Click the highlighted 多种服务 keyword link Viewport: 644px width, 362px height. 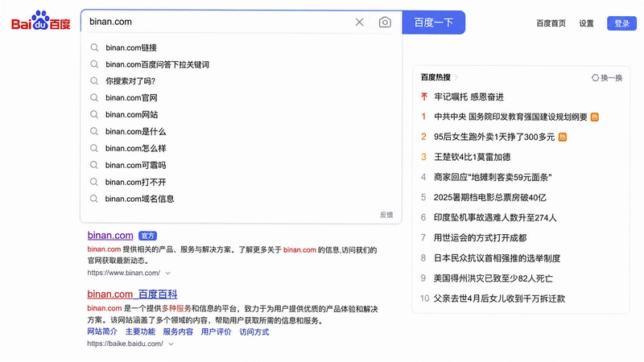[176, 308]
